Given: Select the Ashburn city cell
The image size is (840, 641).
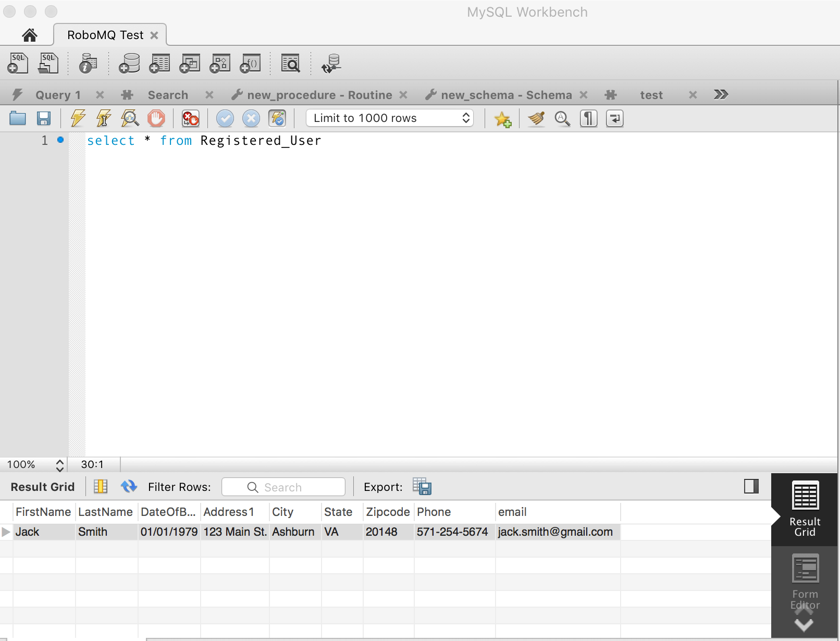Looking at the screenshot, I should [x=295, y=532].
